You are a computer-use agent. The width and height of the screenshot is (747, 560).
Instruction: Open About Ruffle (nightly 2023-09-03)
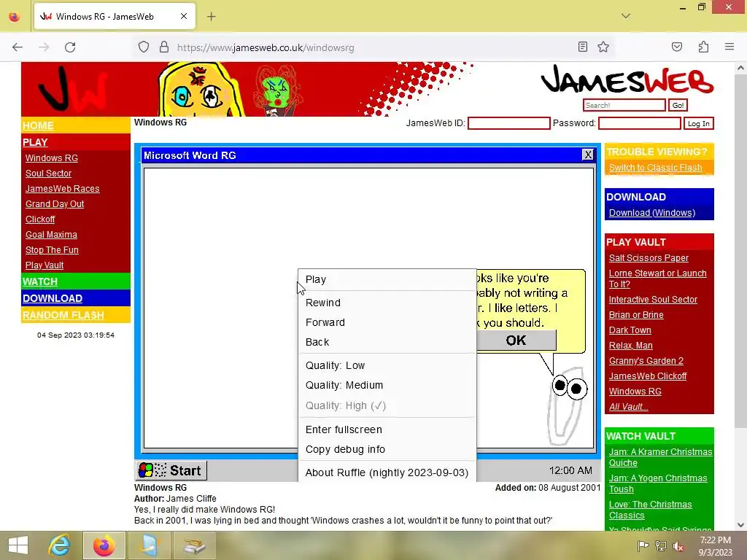[x=387, y=472]
